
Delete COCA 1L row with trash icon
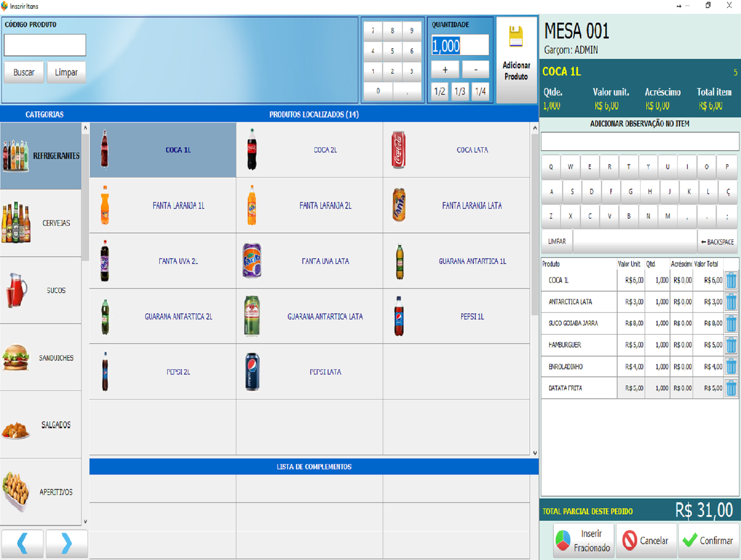coord(731,280)
